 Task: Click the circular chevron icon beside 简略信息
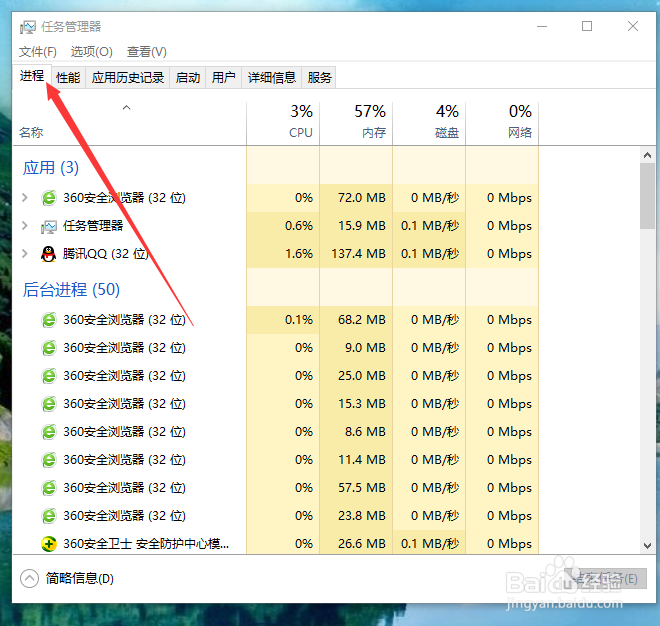tap(29, 578)
